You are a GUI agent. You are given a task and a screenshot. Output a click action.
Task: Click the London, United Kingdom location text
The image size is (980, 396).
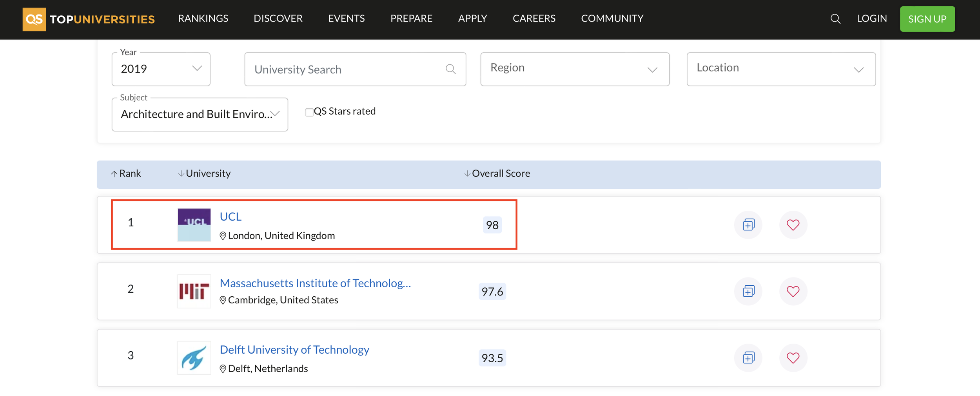tap(281, 236)
